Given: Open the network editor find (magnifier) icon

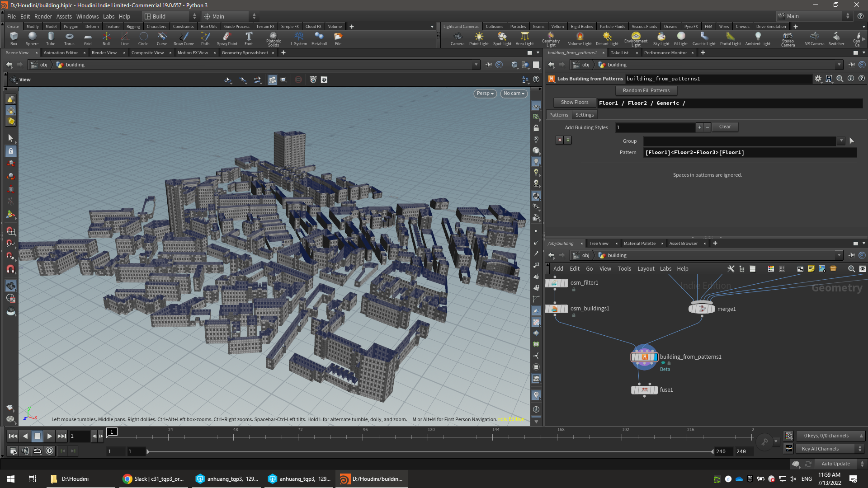Looking at the screenshot, I should pyautogui.click(x=851, y=269).
